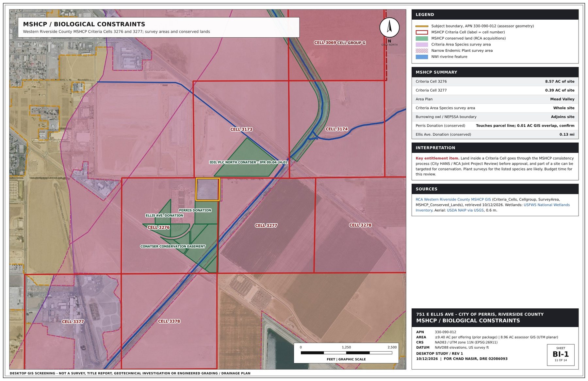Click the ELLIS AVE. DONATION map label
This screenshot has height=381, width=588.
164,216
